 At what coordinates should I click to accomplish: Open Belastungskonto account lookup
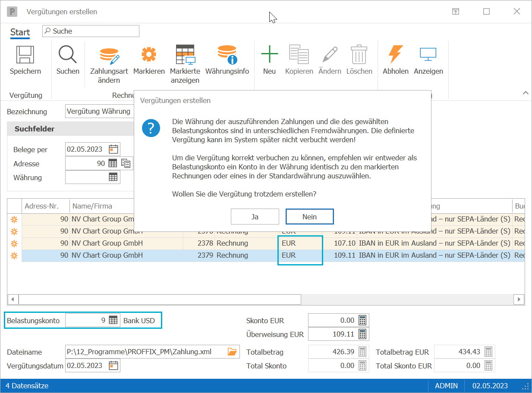113,320
